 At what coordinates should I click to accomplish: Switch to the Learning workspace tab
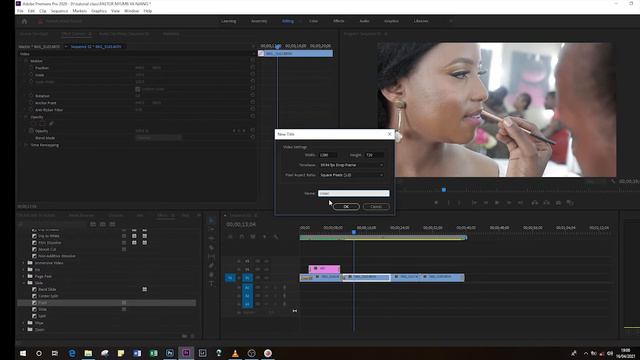tap(229, 21)
